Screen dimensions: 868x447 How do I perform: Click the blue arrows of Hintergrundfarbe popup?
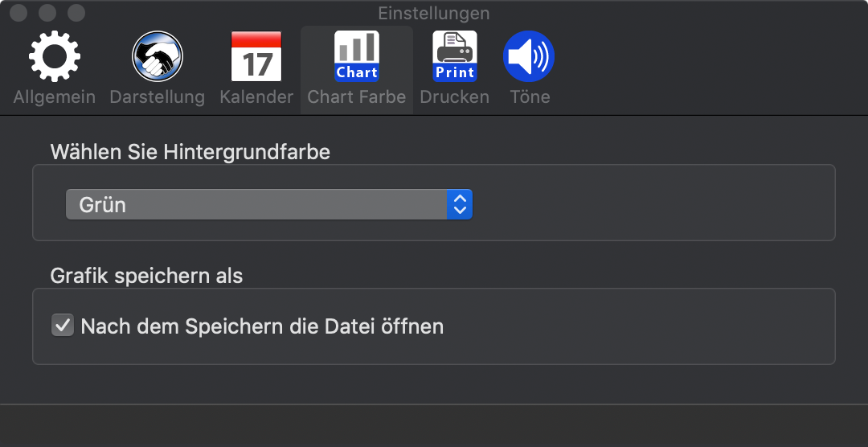pos(460,204)
